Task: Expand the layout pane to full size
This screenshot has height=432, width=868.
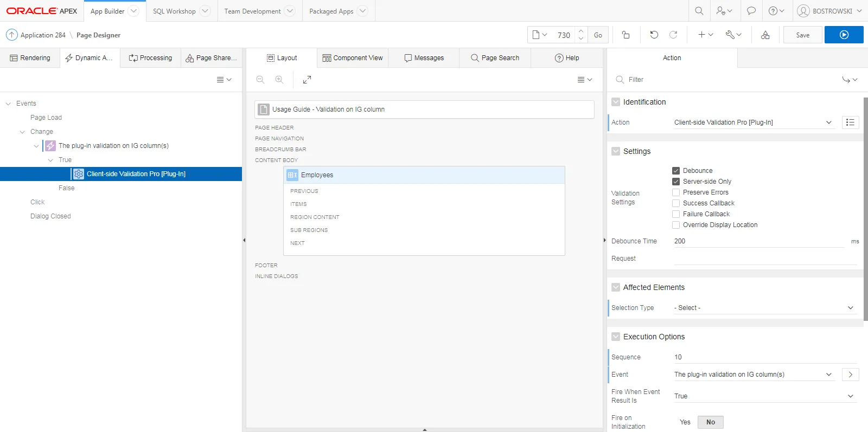Action: pyautogui.click(x=307, y=80)
